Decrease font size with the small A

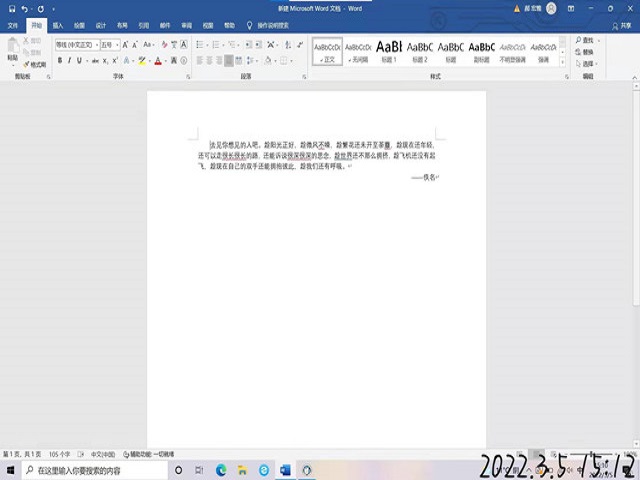[x=135, y=44]
